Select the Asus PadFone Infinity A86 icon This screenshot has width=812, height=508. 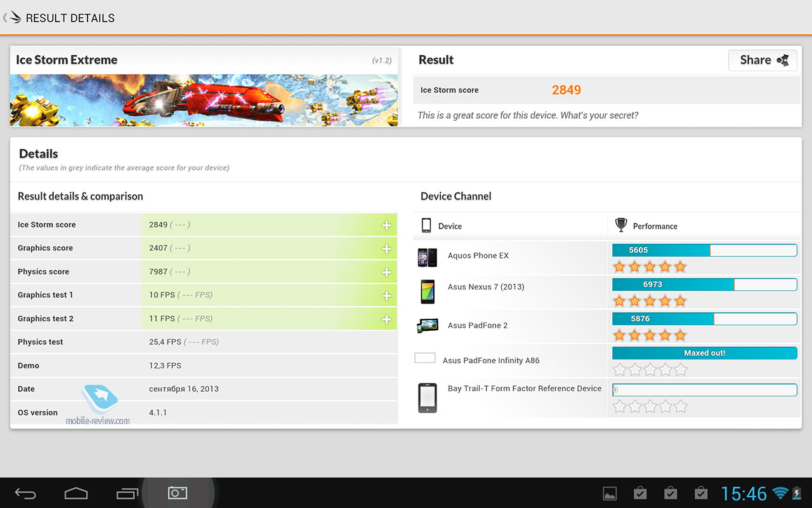425,358
